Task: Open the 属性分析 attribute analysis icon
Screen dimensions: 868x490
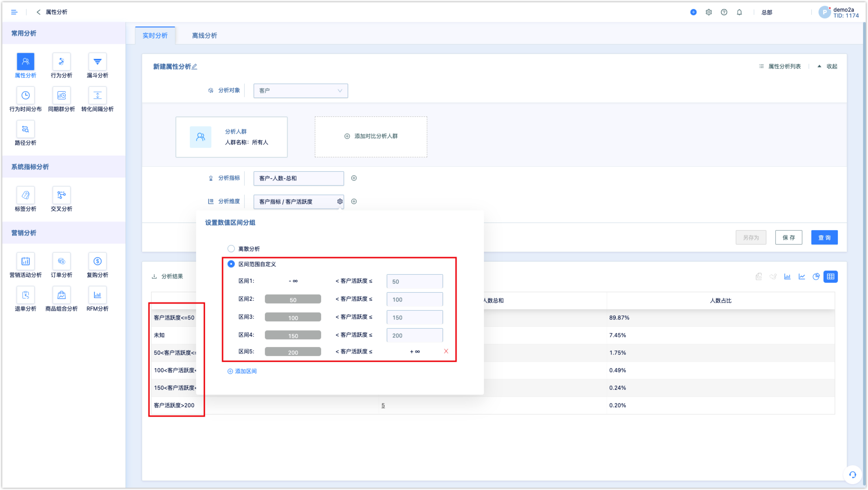Action: point(25,62)
